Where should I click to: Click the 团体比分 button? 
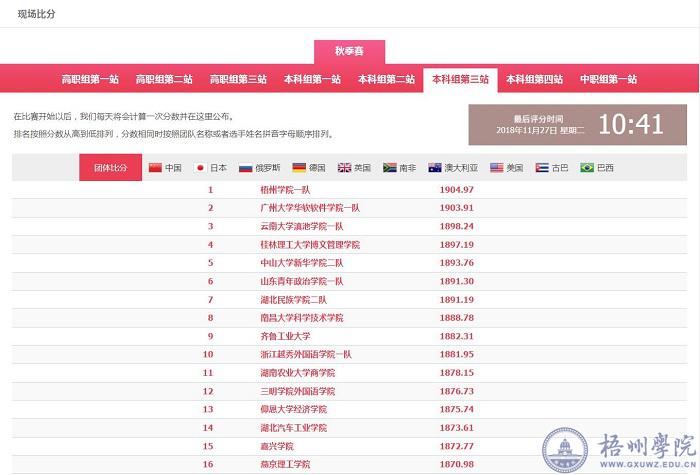(x=110, y=168)
